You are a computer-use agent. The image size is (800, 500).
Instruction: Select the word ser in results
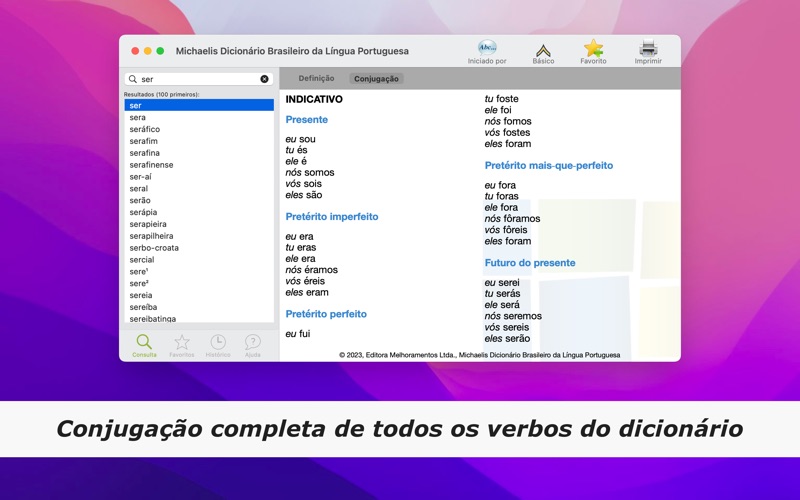pos(199,106)
